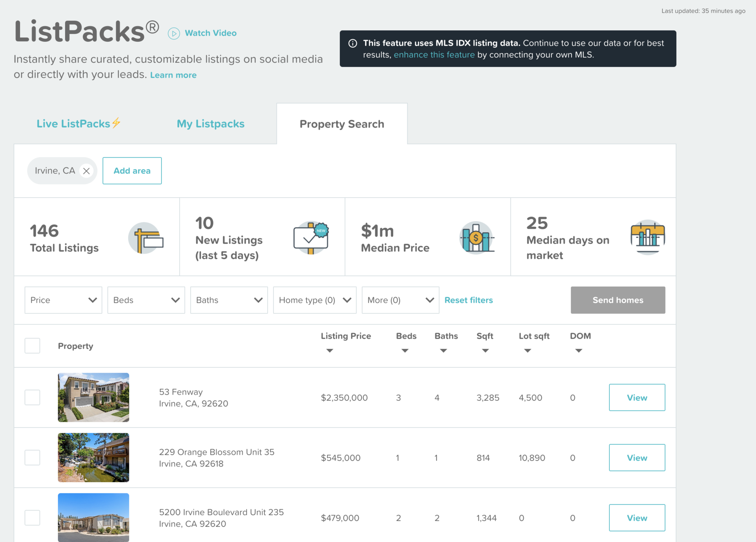Sort by Lot sqft column arrow
The height and width of the screenshot is (542, 756).
[x=527, y=350]
